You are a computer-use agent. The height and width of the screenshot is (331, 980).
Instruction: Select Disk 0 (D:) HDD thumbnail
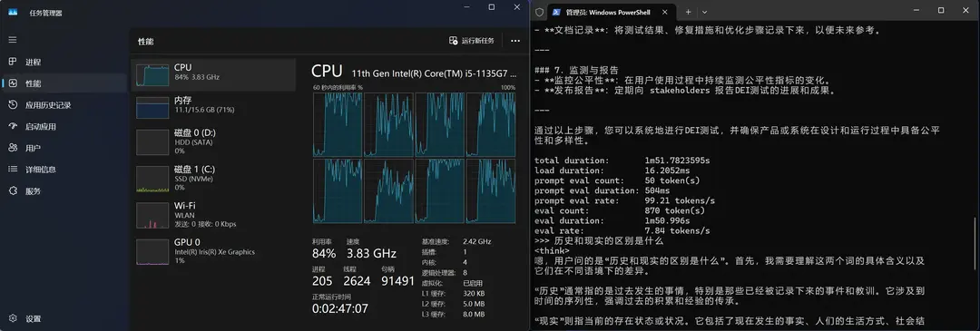pyautogui.click(x=152, y=142)
